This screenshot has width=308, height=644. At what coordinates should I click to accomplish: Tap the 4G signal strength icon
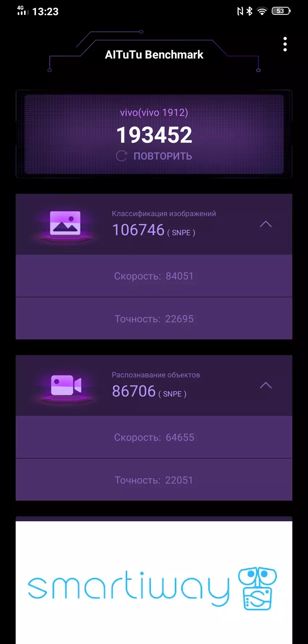click(x=22, y=11)
